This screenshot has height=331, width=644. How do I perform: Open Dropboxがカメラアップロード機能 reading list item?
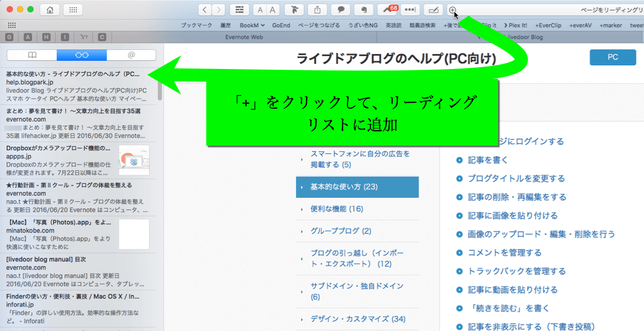coord(78,159)
